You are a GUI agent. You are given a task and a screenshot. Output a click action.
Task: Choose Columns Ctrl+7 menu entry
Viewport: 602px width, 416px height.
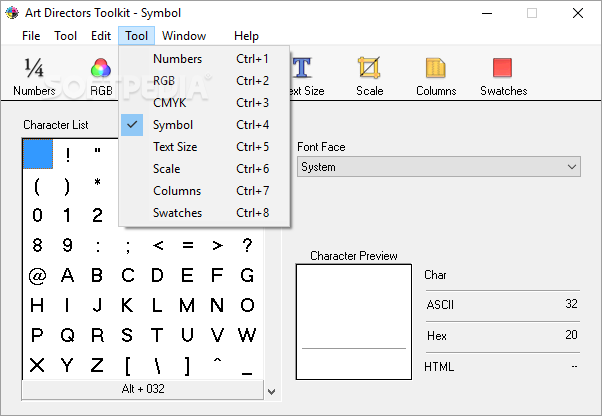coord(204,191)
